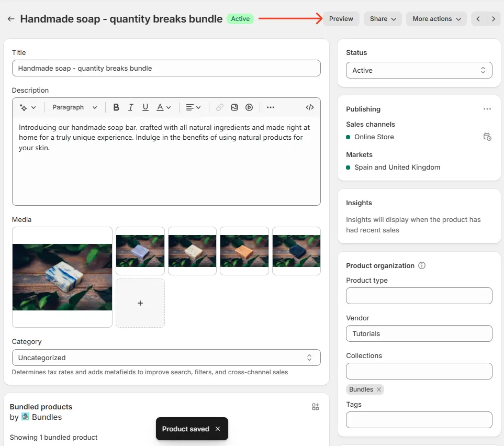Click the AI magic wand icon in the editor

point(25,107)
